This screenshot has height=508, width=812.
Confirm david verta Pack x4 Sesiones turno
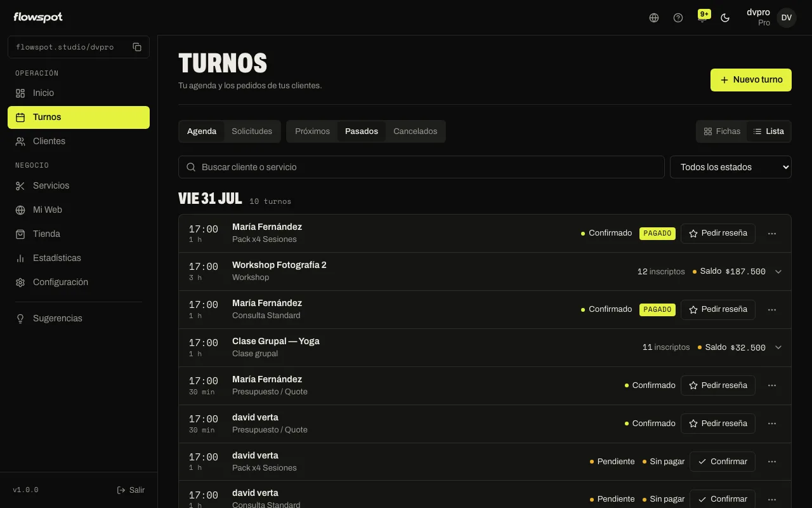(x=723, y=462)
